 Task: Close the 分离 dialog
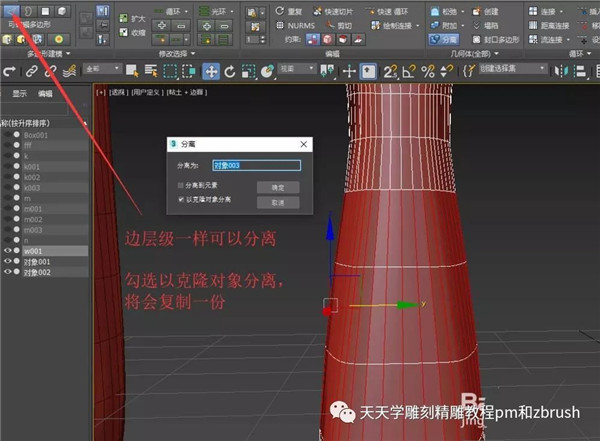[x=303, y=144]
